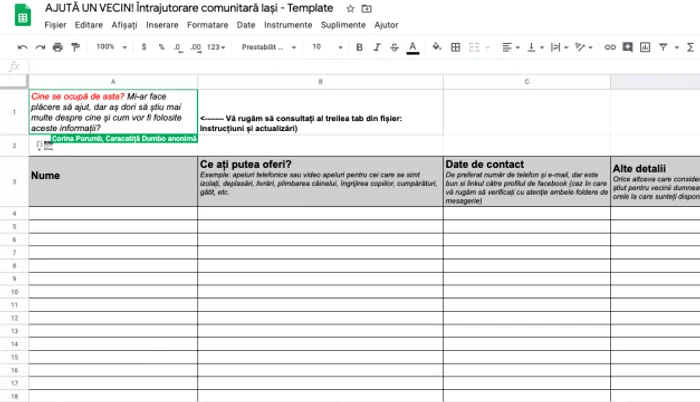Toggle bold with the B icon
Viewport: 700px width, 402px height.
point(359,47)
